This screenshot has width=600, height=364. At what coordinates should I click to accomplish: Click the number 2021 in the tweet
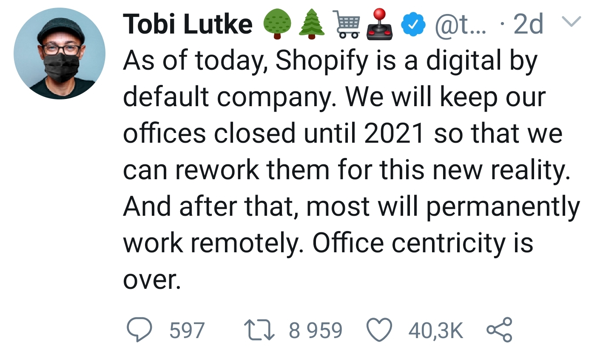(x=395, y=134)
